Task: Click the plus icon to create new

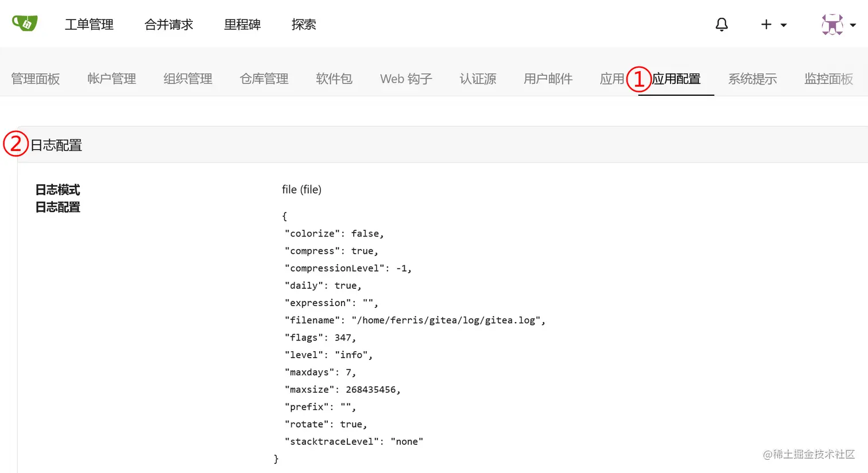Action: coord(766,24)
